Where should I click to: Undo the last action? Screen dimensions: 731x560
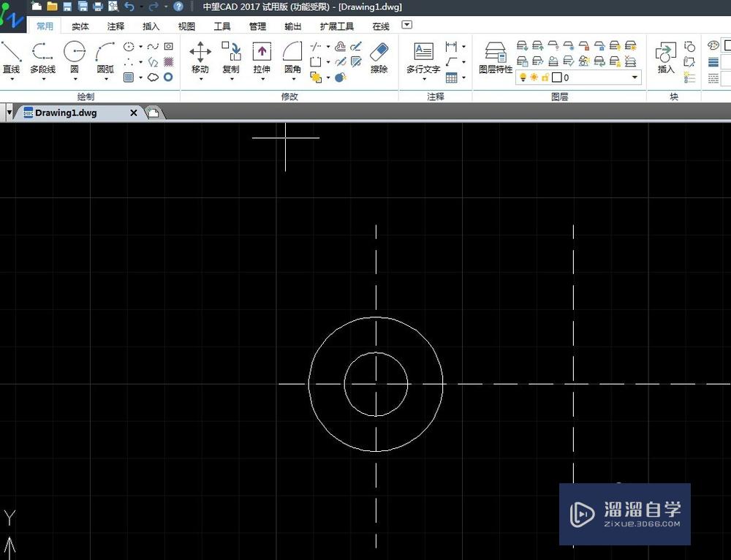point(129,7)
